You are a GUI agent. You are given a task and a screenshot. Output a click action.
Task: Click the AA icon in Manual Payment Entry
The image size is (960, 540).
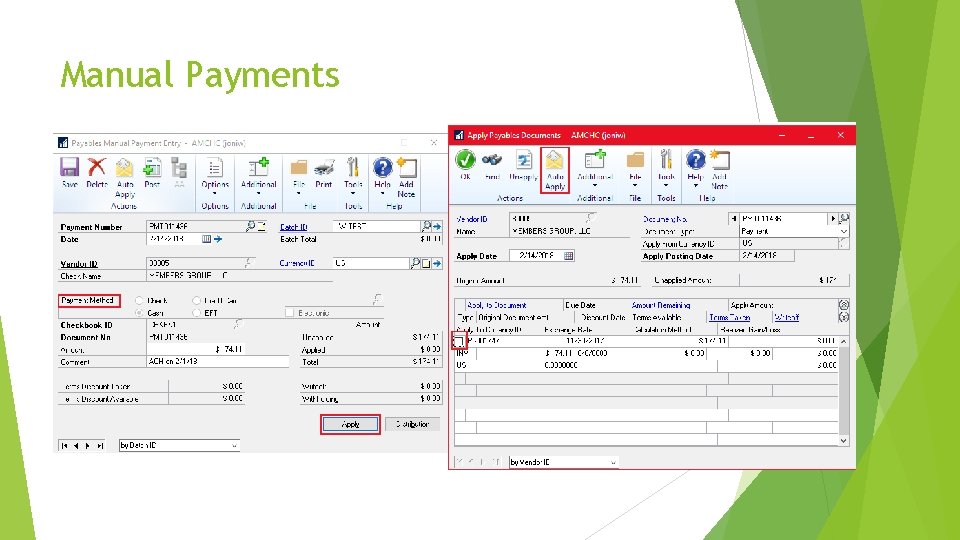(x=179, y=173)
